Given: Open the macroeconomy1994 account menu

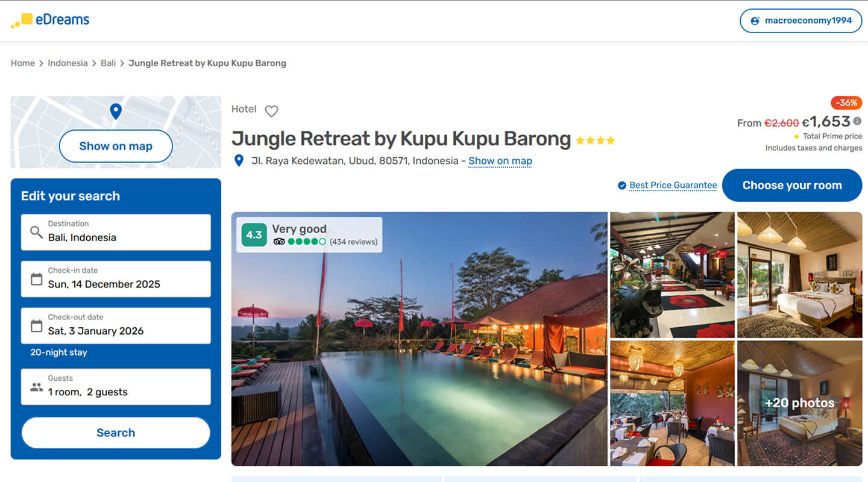Looking at the screenshot, I should coord(800,20).
